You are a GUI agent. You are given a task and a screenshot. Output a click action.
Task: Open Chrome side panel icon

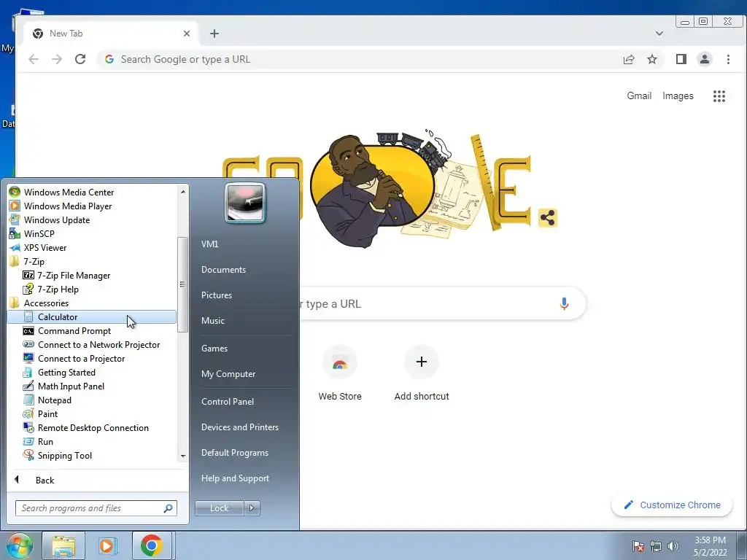click(x=681, y=59)
